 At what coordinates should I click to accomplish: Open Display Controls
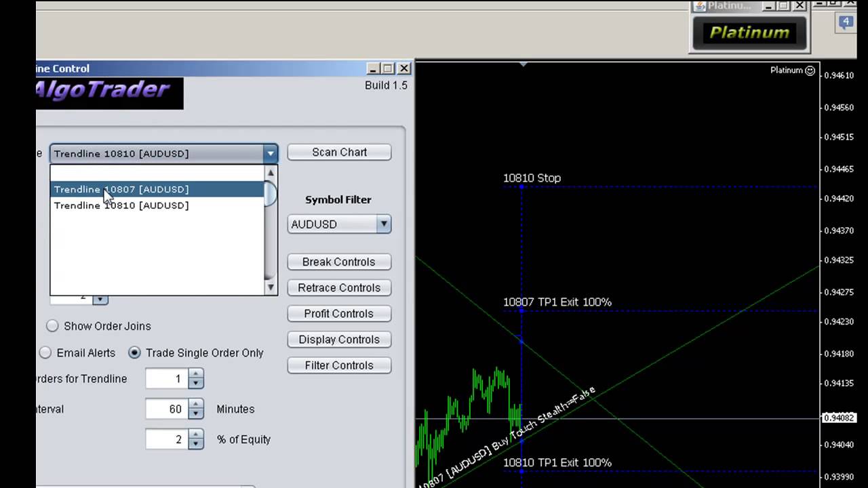339,339
